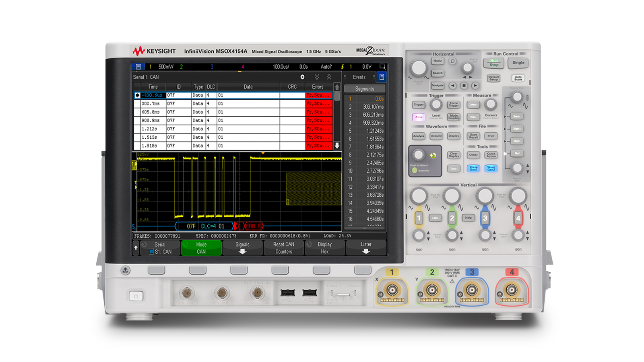
Task: Click the front-panel power button
Action: click(x=136, y=296)
